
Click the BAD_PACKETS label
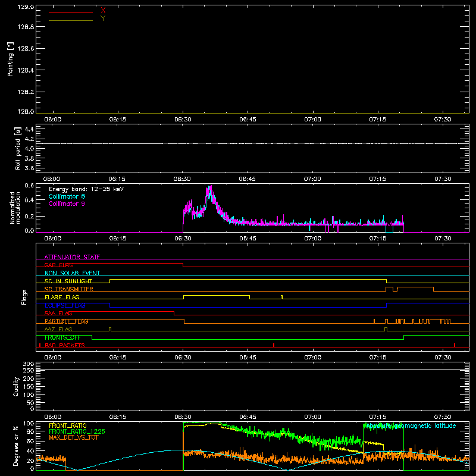pyautogui.click(x=65, y=345)
